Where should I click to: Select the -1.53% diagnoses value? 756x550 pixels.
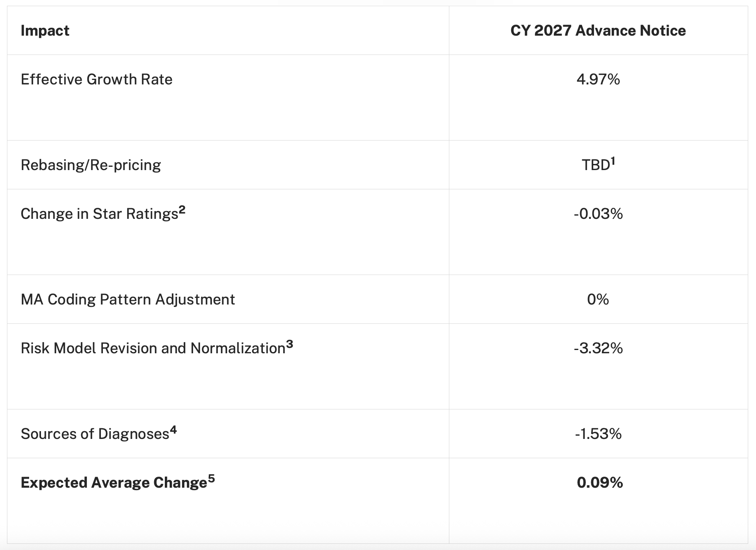point(598,434)
